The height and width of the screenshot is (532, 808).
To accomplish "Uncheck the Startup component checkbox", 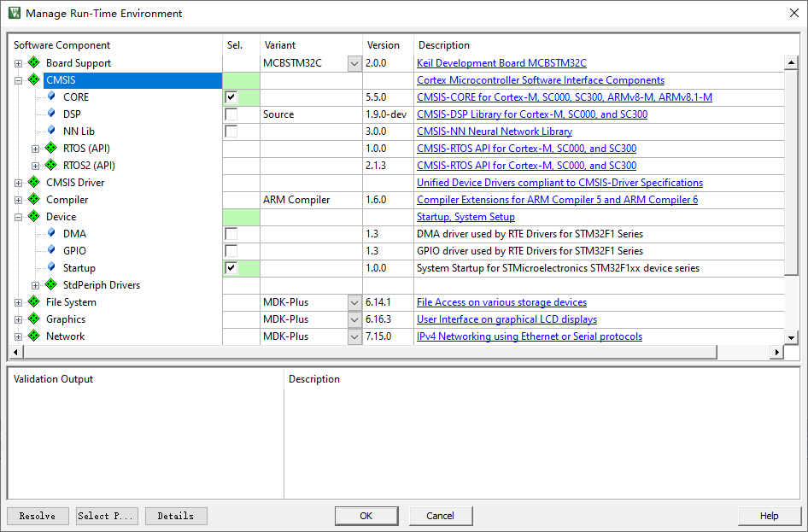I will pos(231,268).
